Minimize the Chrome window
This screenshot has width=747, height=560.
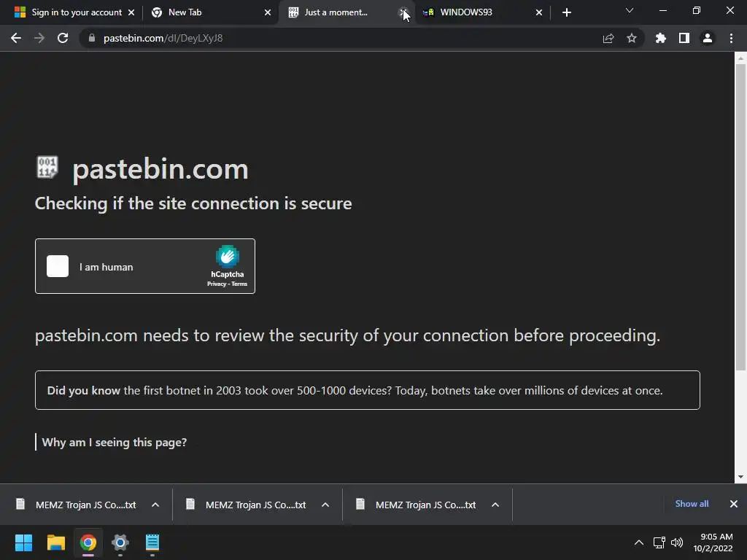[662, 10]
